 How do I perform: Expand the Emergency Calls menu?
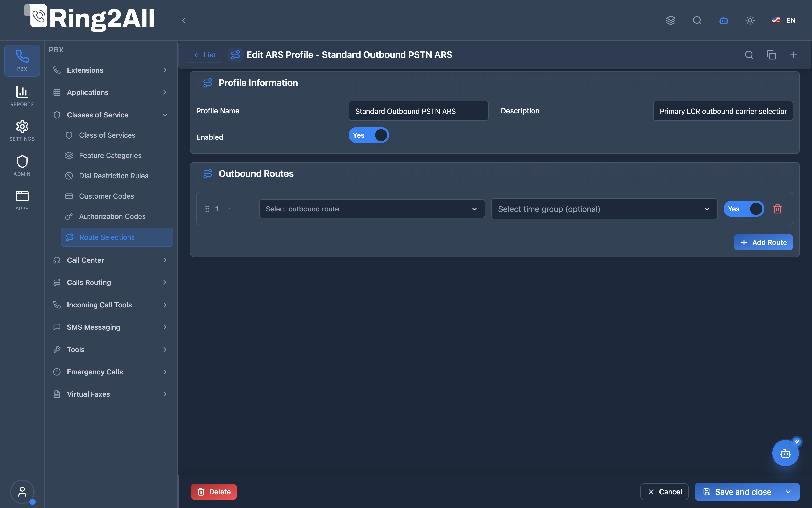pos(110,372)
